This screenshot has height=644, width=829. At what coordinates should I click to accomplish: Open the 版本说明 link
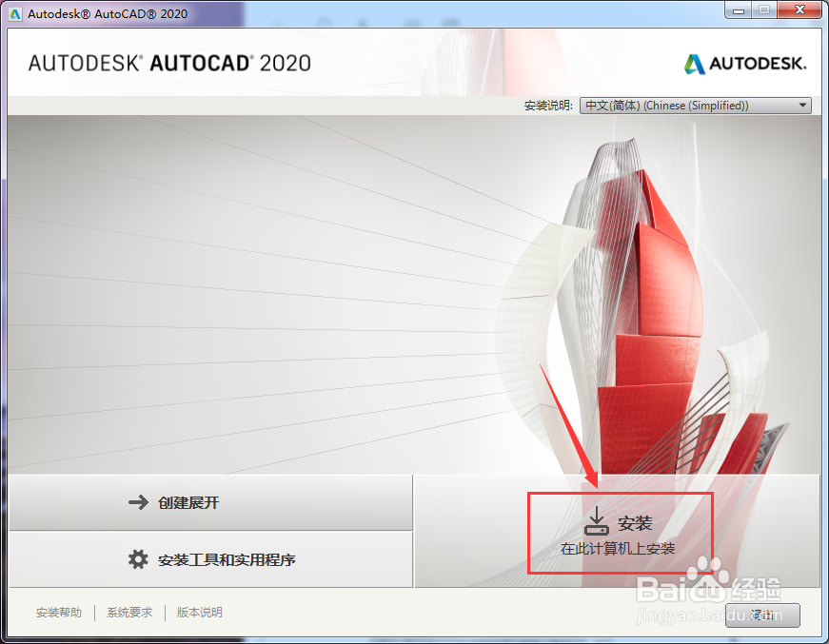(199, 613)
